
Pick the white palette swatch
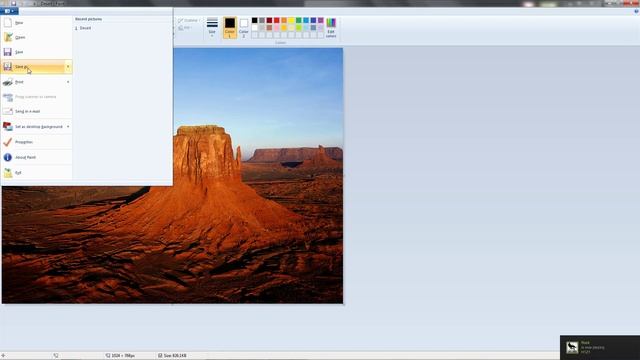click(255, 28)
